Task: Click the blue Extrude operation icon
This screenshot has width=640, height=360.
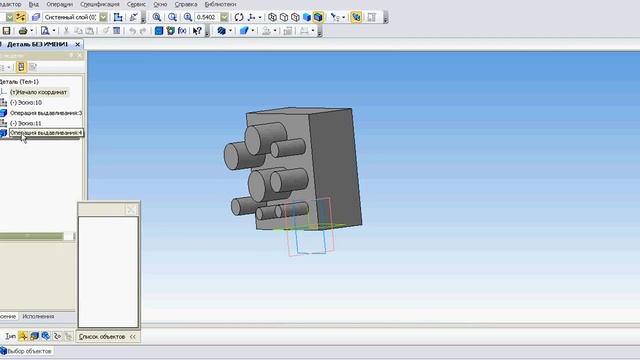Action: [x=244, y=31]
